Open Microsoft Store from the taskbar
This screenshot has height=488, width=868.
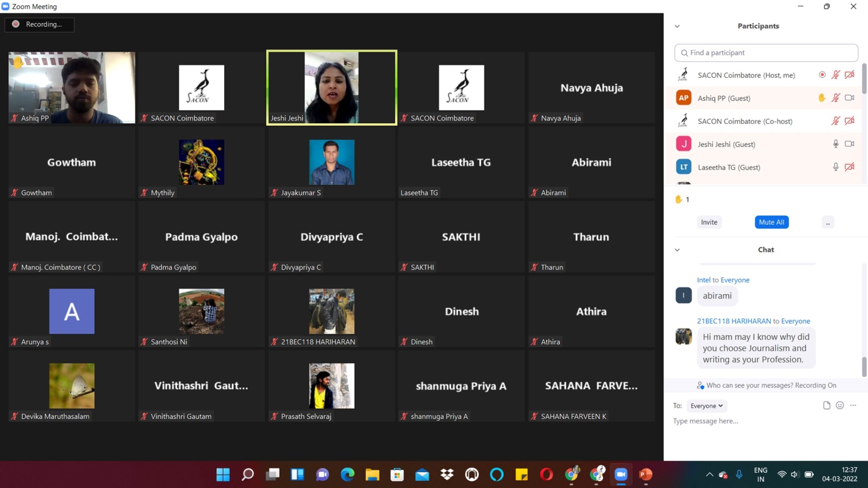[x=397, y=474]
